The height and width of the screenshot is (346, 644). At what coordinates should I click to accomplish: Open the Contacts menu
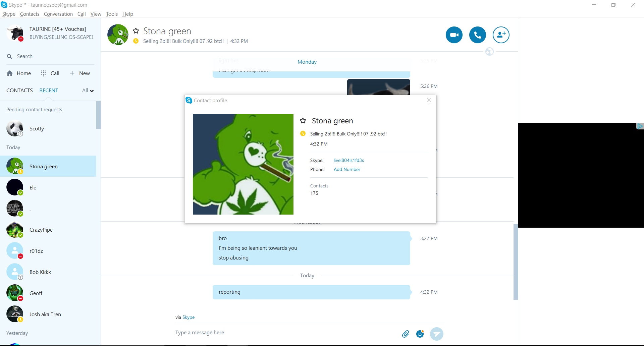pyautogui.click(x=30, y=14)
